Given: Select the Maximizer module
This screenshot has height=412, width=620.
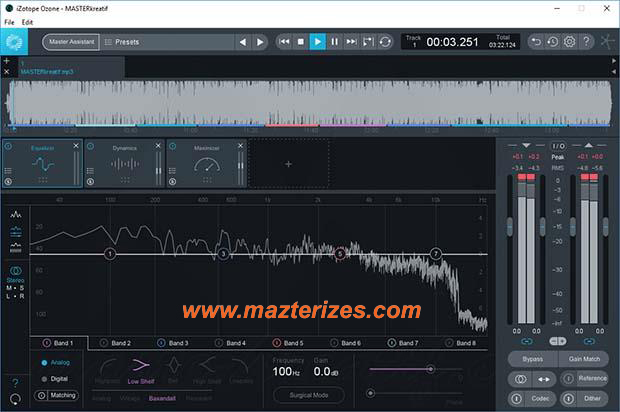Looking at the screenshot, I should tap(207, 163).
